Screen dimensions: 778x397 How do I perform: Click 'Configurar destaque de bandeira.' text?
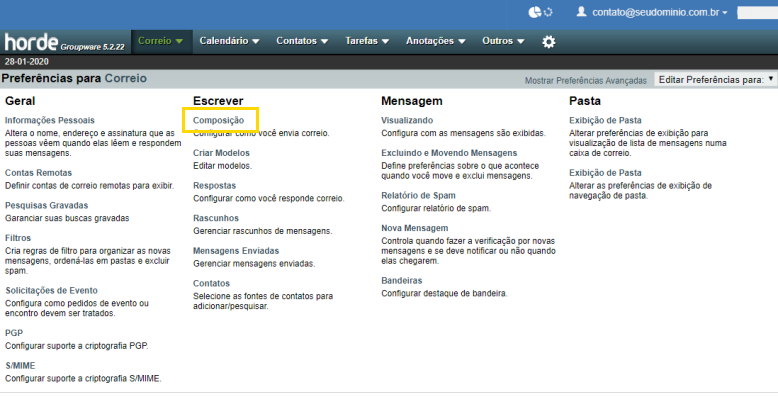click(444, 293)
